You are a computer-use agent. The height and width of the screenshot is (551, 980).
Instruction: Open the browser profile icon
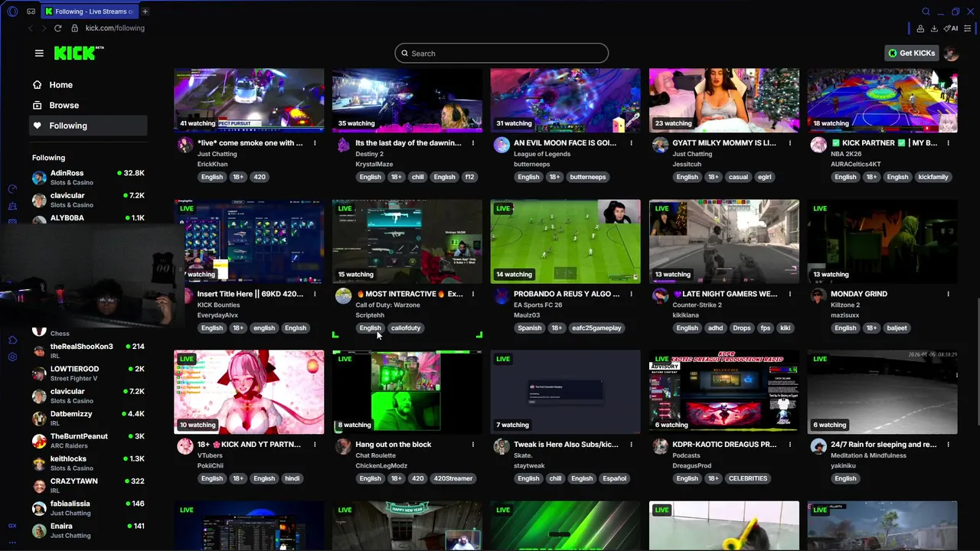920,28
